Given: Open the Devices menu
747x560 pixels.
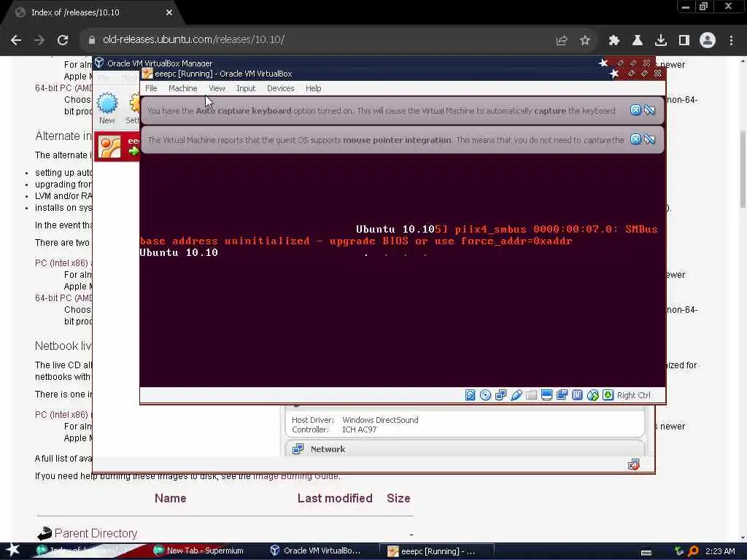Looking at the screenshot, I should [281, 88].
